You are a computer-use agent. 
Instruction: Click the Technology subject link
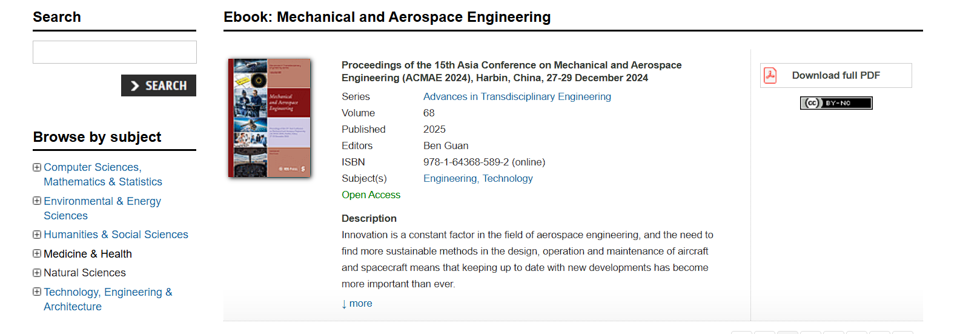click(x=508, y=178)
